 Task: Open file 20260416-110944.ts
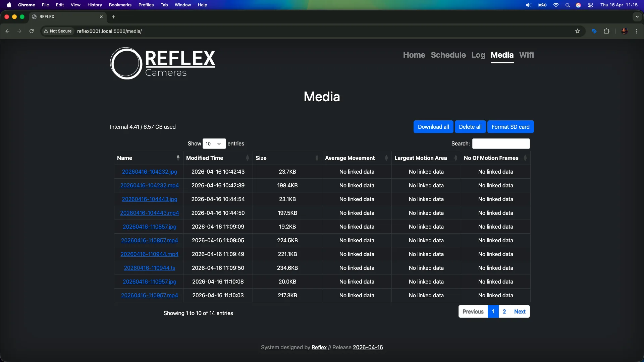click(150, 268)
